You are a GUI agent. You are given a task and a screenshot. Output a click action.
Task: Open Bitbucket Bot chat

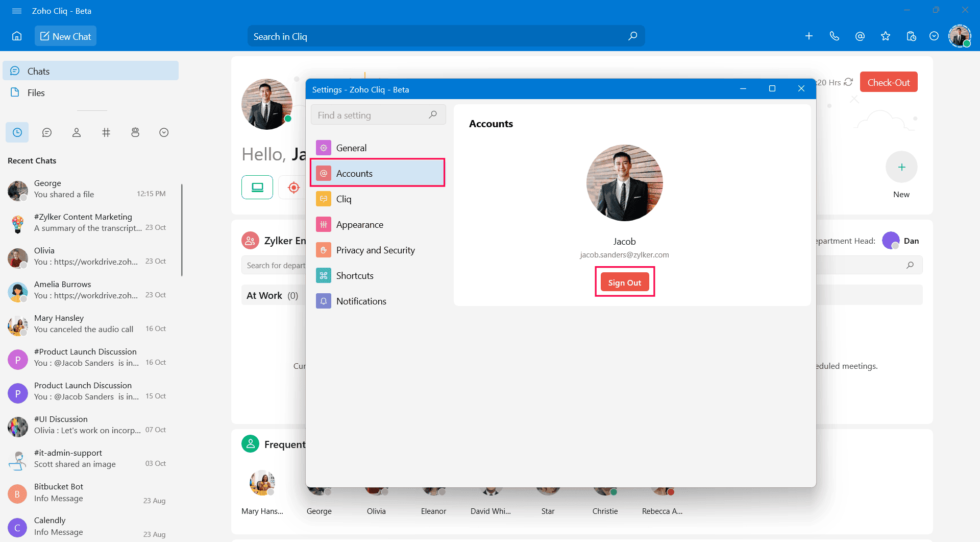point(89,492)
